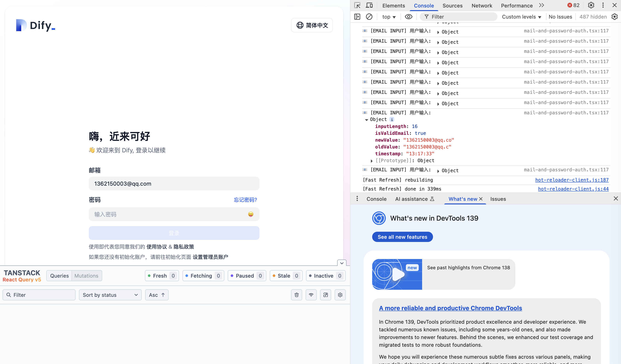Open picture-in-picture devtools mode icon

point(325,295)
